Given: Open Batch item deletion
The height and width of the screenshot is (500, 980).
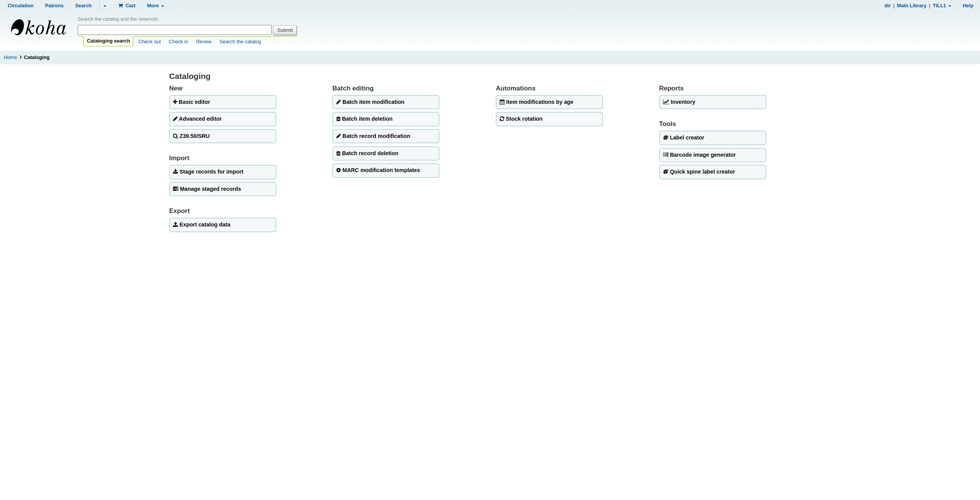Looking at the screenshot, I should click(385, 119).
